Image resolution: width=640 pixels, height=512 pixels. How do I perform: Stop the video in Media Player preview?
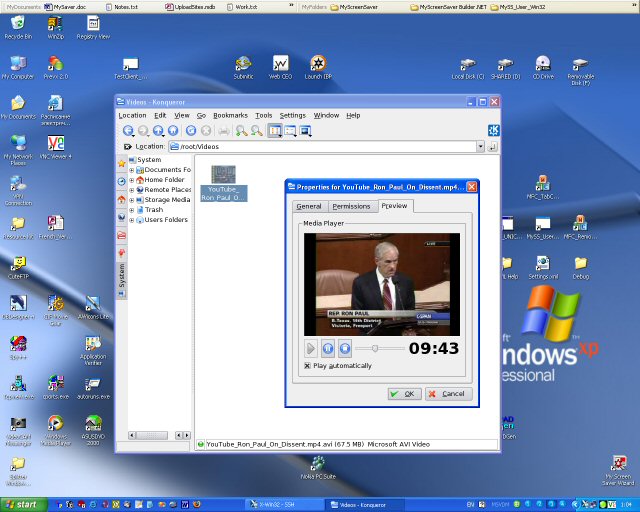coord(344,348)
